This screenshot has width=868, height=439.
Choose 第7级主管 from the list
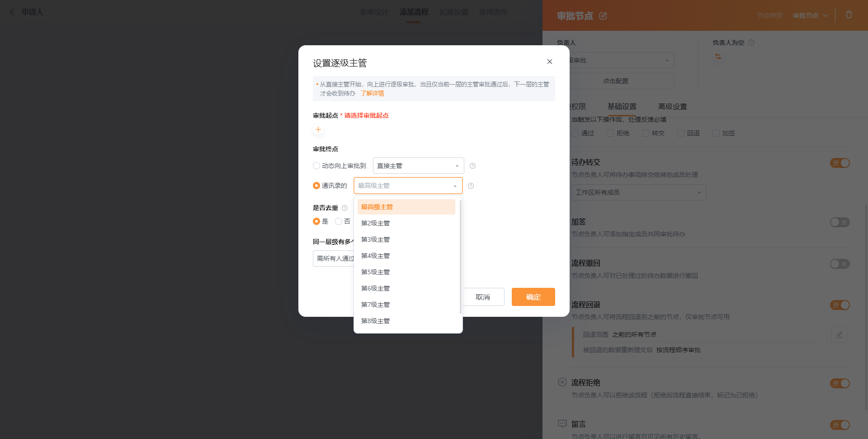[x=406, y=305]
